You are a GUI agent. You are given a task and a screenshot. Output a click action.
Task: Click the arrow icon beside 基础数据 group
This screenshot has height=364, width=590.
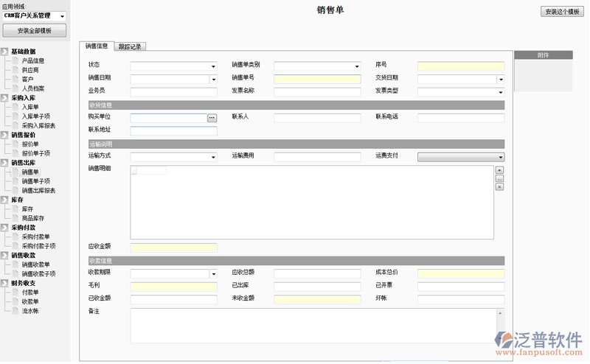(x=6, y=52)
